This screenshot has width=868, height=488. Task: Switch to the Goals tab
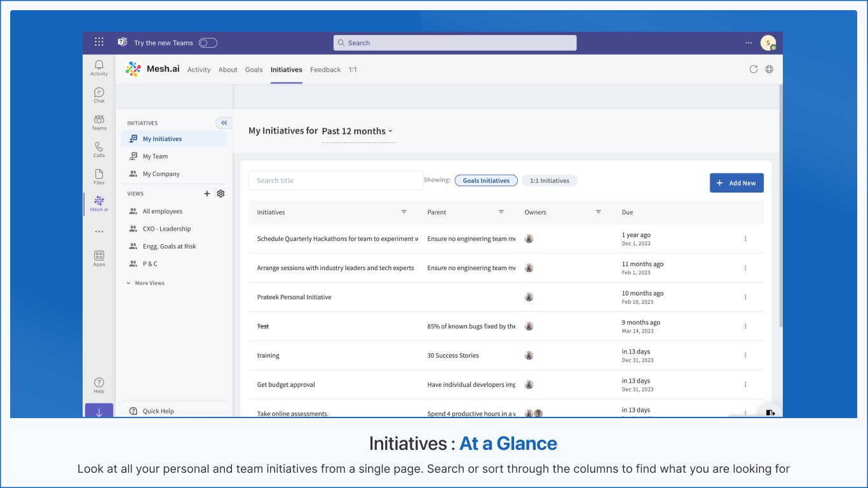coord(254,70)
